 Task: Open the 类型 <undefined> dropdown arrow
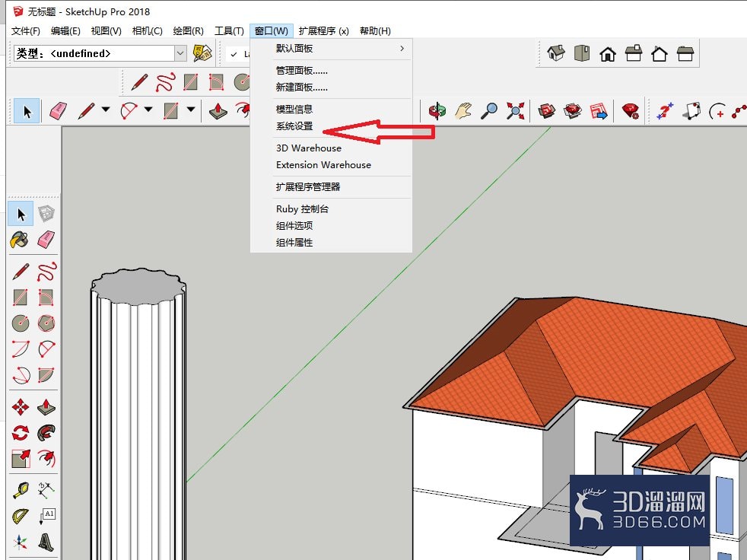(180, 53)
